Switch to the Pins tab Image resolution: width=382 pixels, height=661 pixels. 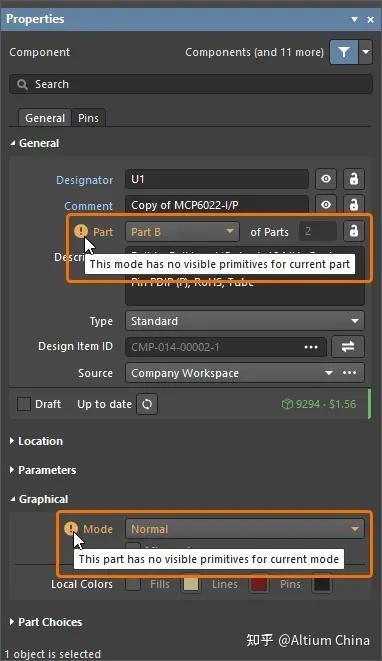coord(88,118)
